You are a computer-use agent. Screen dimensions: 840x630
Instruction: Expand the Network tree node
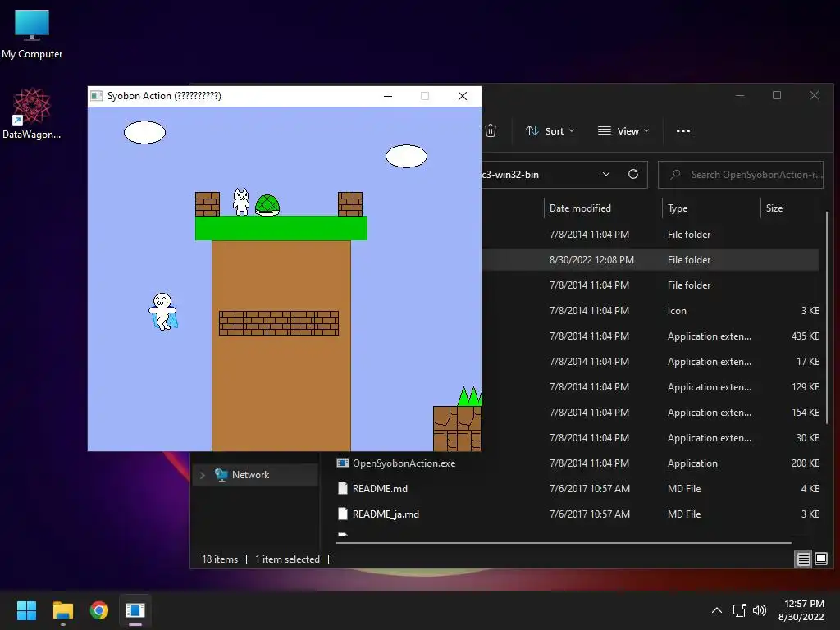202,475
